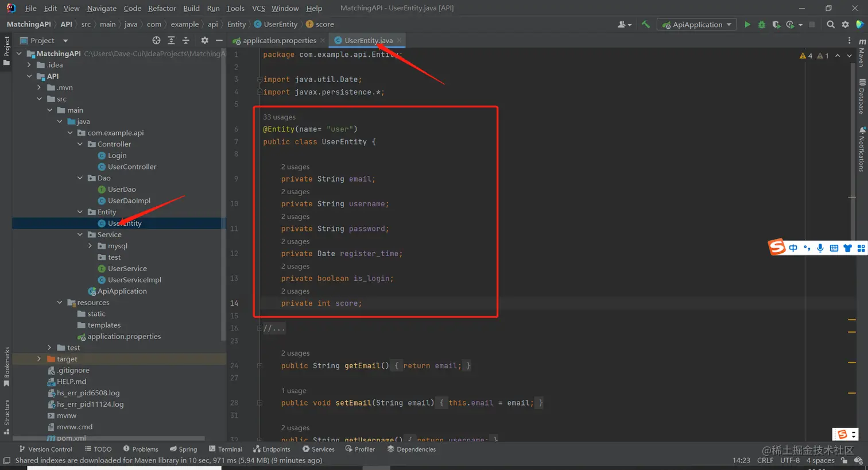Open the Terminal tool window button

click(x=225, y=449)
